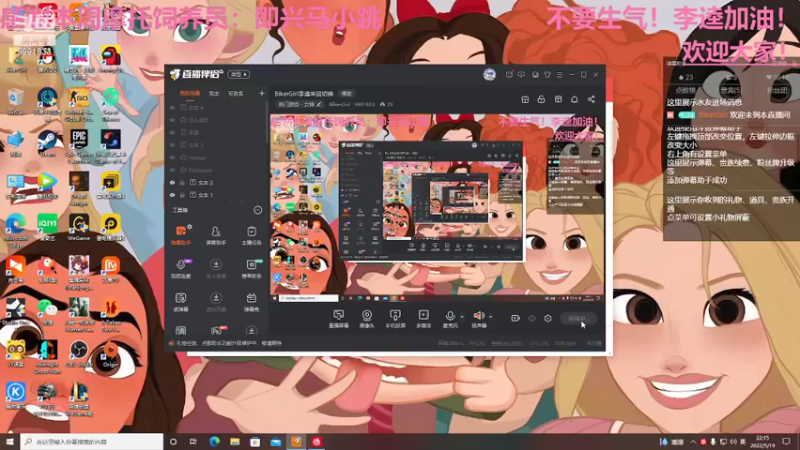This screenshot has height=450, width=800.
Task: Open the bell notification icon above the preview
Action: (574, 99)
